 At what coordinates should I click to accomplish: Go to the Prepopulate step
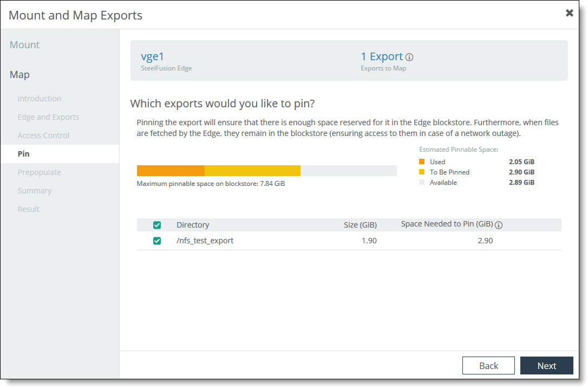[39, 172]
